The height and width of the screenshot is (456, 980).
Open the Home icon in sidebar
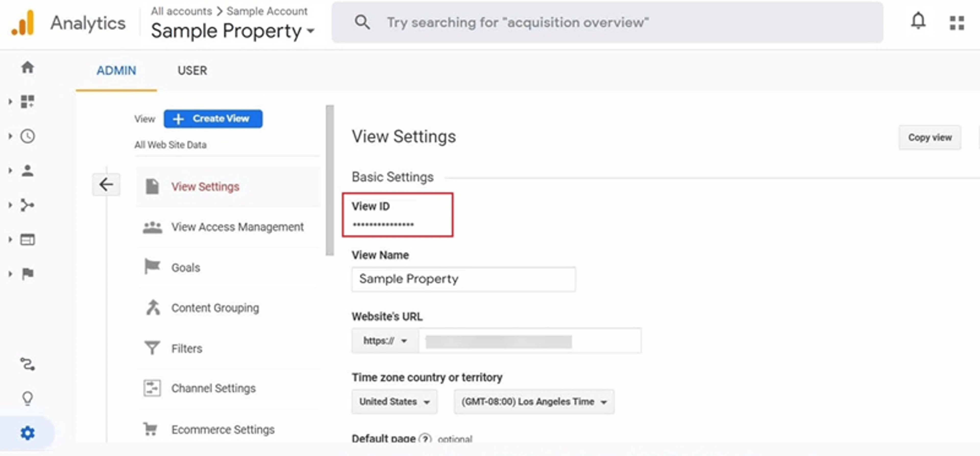pos(27,67)
